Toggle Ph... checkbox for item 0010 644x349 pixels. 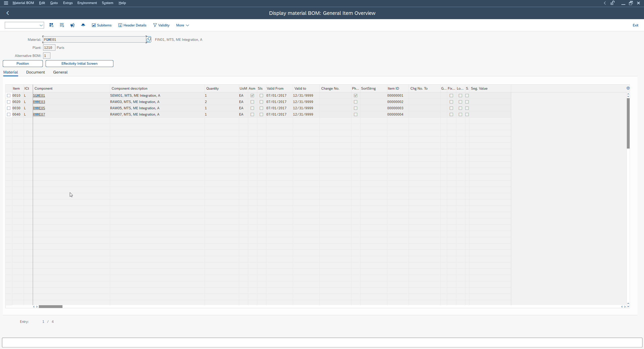coord(356,95)
